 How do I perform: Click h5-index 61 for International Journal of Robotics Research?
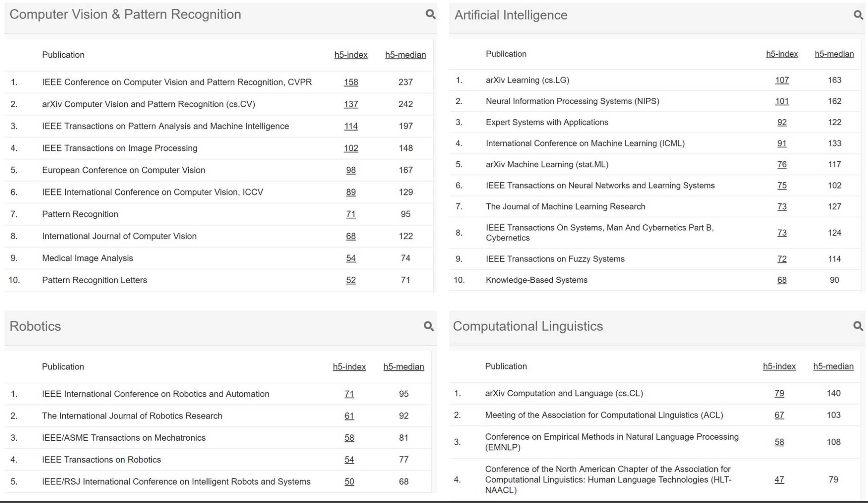(x=349, y=416)
